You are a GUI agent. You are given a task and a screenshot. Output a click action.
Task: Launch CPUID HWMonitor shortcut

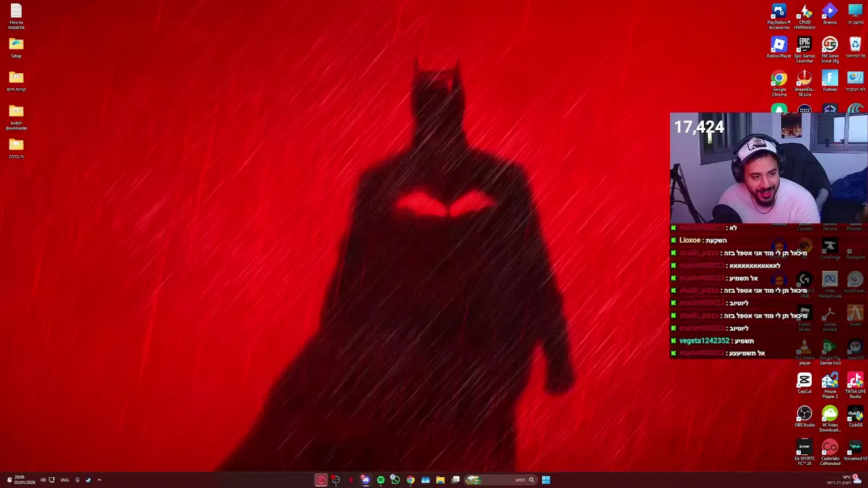click(x=804, y=16)
